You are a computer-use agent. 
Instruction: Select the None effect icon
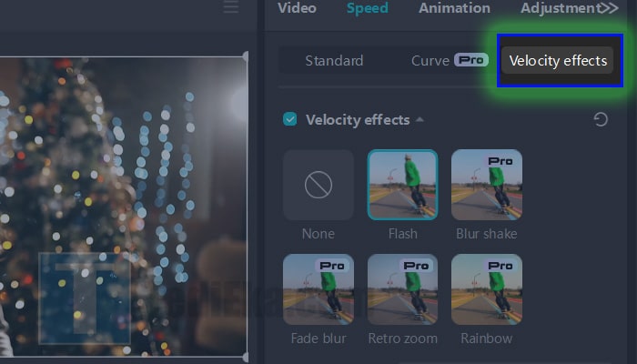318,185
